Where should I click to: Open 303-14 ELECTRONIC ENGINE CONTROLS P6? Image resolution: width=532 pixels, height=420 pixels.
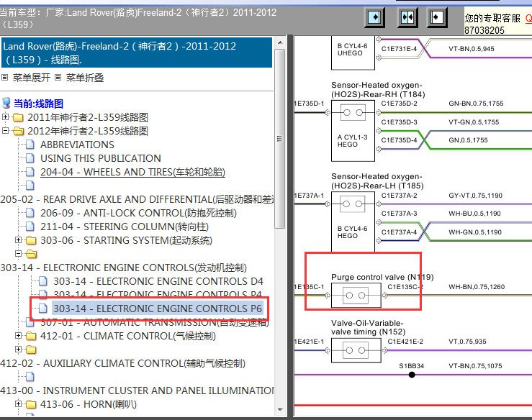tap(158, 309)
